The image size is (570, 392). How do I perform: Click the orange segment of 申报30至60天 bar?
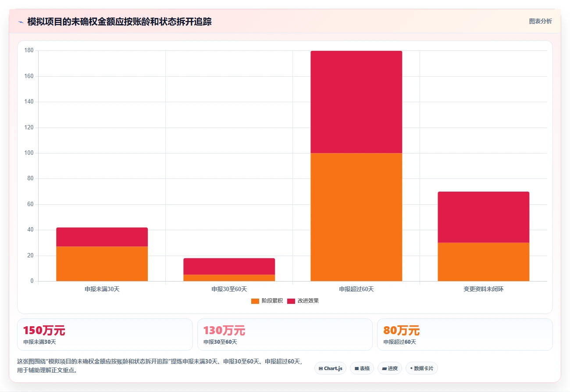[x=229, y=278]
